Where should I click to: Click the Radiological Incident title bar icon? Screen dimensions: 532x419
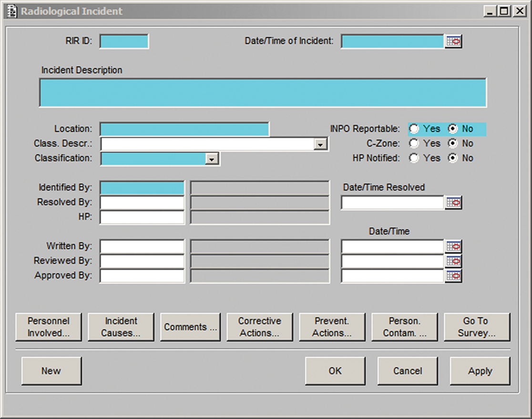(x=12, y=11)
